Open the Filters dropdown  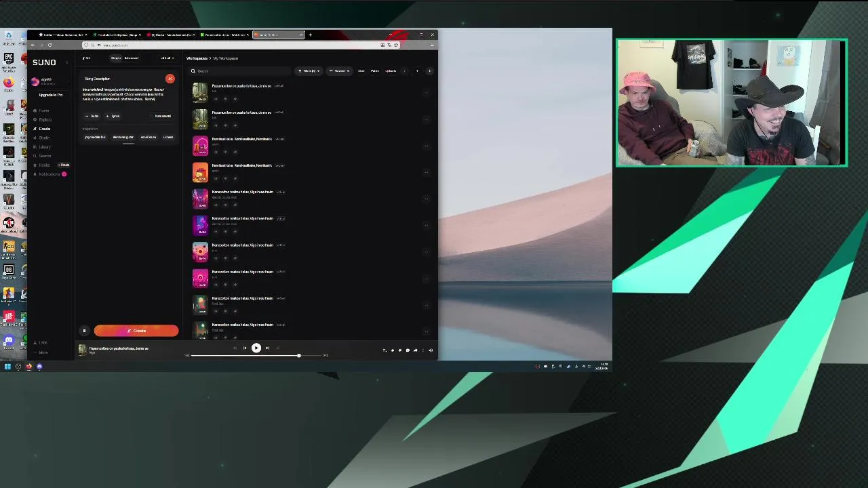(309, 71)
